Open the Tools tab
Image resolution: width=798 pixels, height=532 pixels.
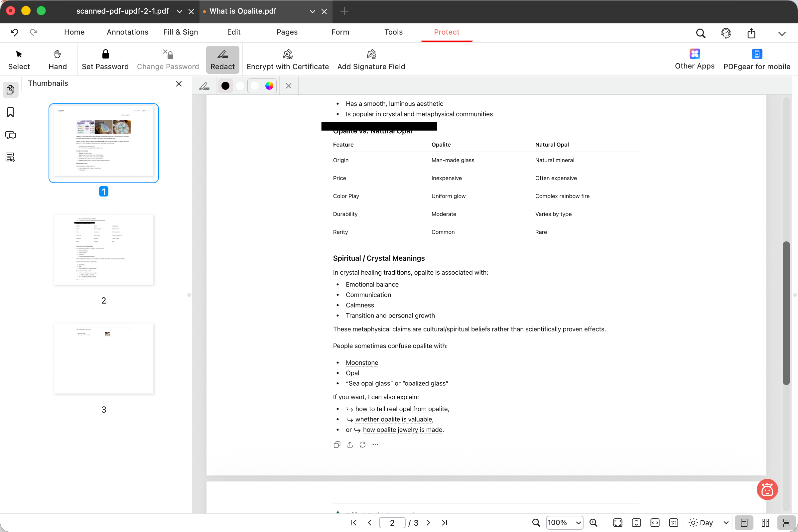click(394, 32)
